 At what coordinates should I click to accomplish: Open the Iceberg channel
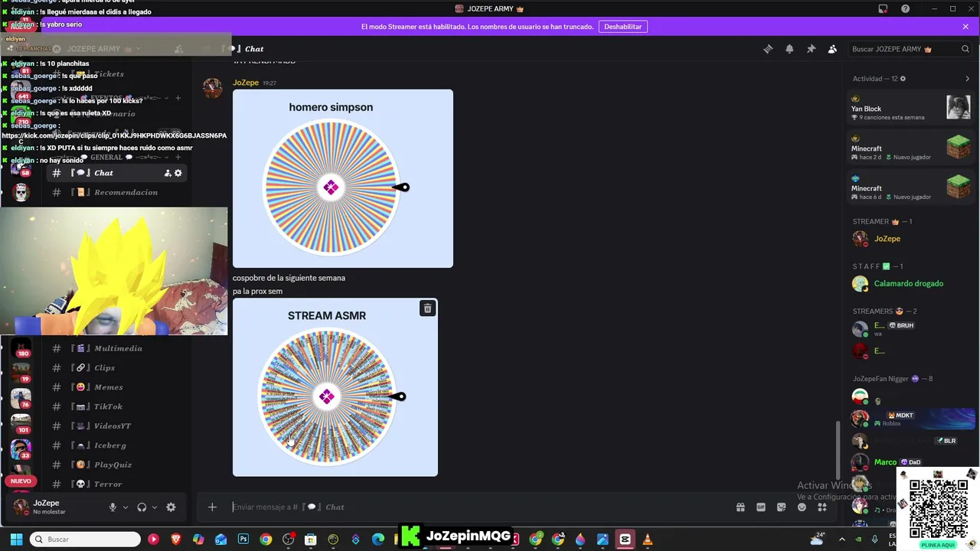click(x=117, y=445)
